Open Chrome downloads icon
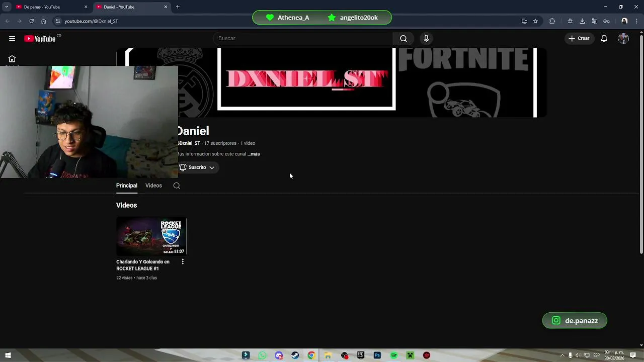 pyautogui.click(x=582, y=21)
